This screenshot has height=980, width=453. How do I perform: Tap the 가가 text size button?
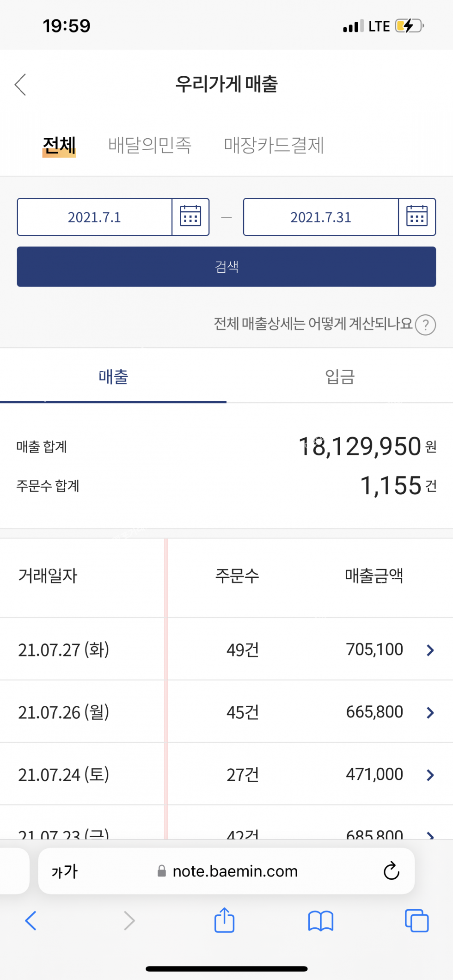click(x=65, y=871)
